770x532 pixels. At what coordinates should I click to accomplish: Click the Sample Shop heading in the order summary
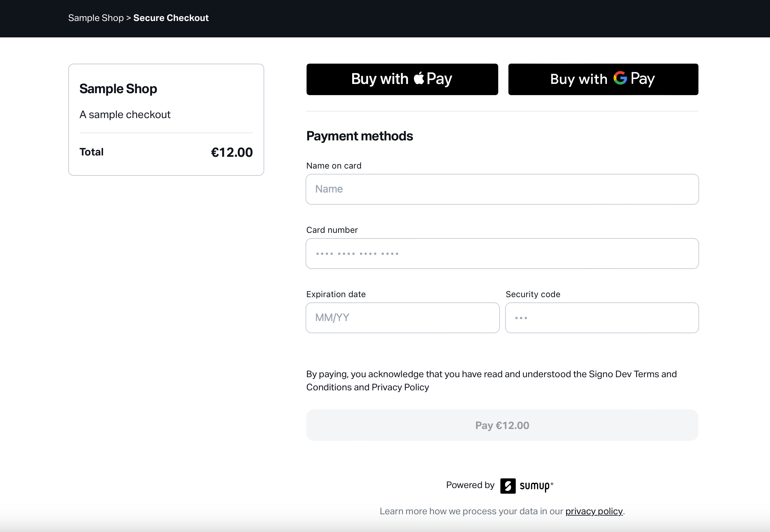pyautogui.click(x=118, y=88)
